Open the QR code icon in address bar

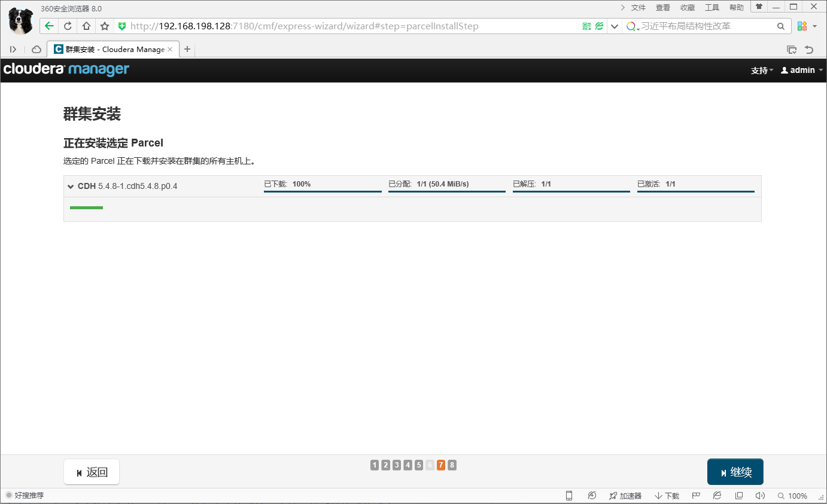point(586,26)
